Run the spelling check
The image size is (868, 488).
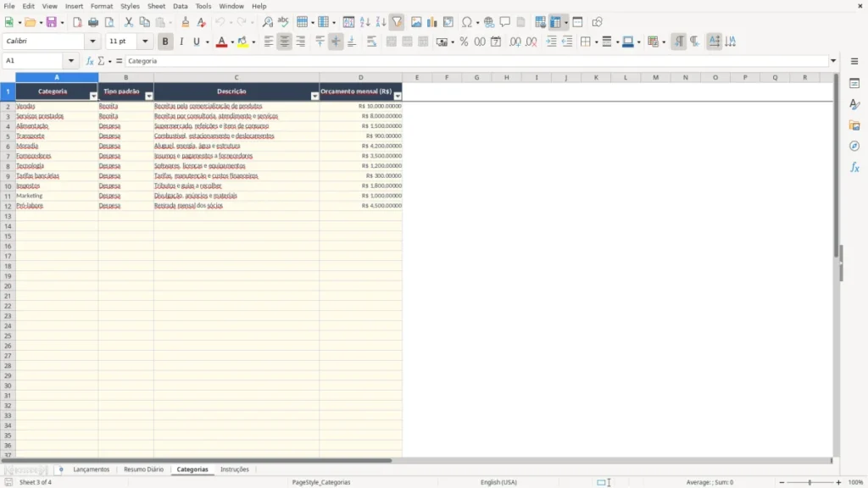coord(283,22)
